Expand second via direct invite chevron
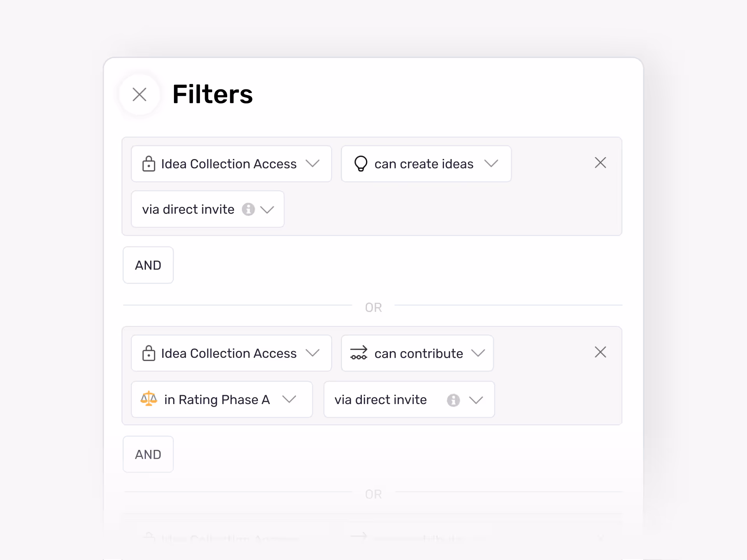This screenshot has height=560, width=747. [x=476, y=400]
